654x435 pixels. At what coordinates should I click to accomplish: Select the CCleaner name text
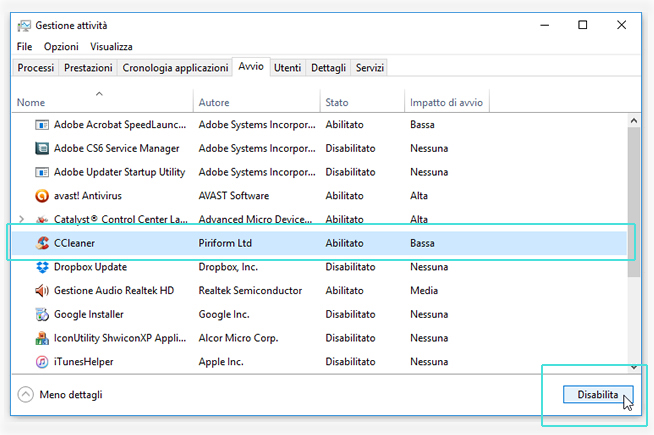74,243
